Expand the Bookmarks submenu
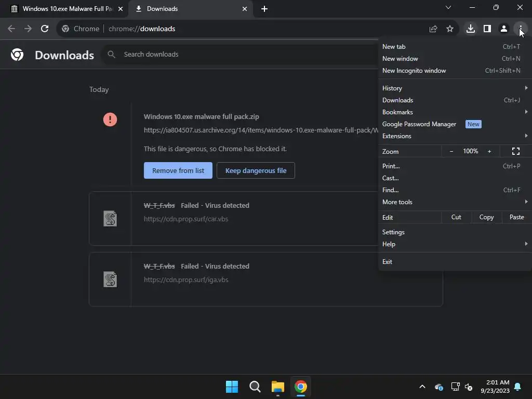The width and height of the screenshot is (532, 399). pyautogui.click(x=455, y=112)
